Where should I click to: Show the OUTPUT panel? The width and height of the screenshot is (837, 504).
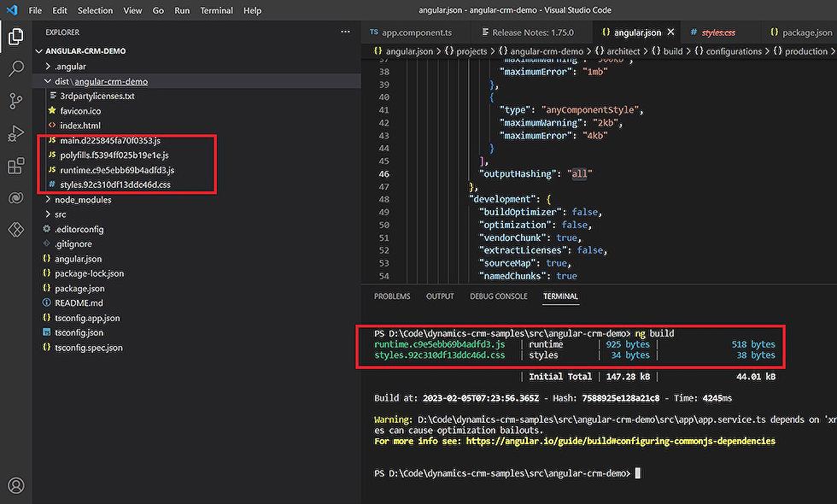pos(440,296)
